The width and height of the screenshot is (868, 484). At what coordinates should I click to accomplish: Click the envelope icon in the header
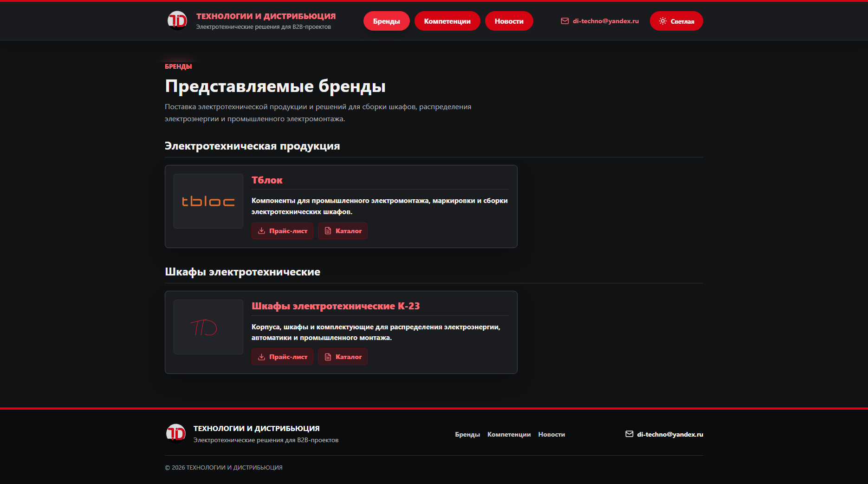pos(565,21)
